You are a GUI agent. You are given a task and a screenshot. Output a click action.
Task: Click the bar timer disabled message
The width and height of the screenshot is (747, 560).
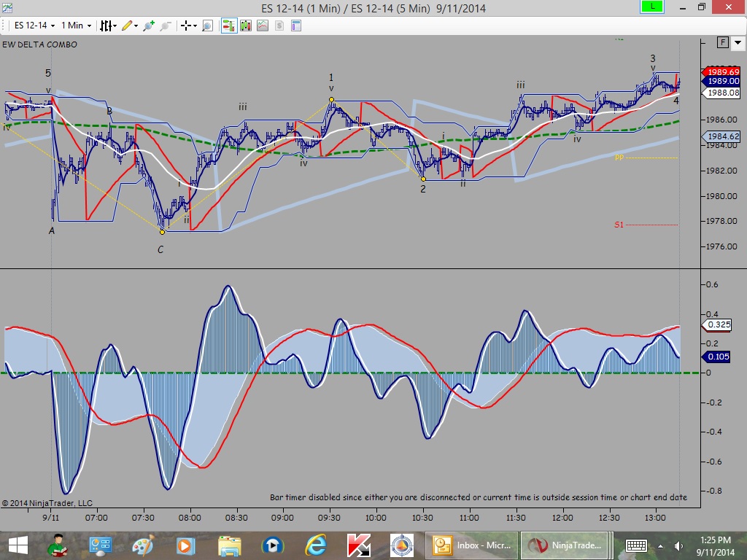(479, 497)
